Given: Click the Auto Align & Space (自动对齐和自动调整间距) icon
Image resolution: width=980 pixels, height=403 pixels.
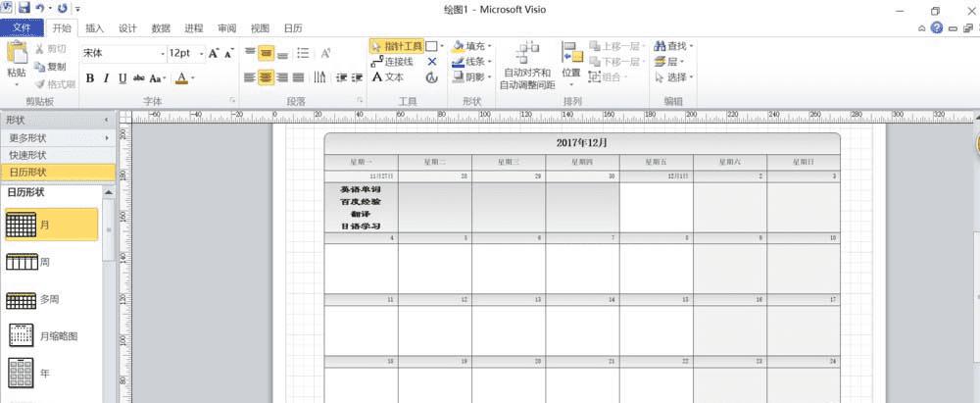Looking at the screenshot, I should (528, 52).
